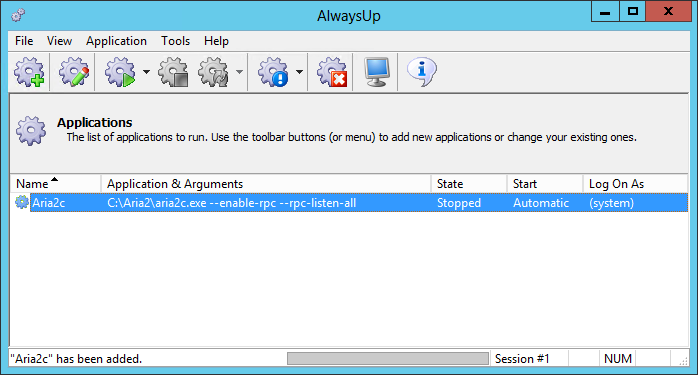
Task: Sort by the State column header
Action: point(469,183)
